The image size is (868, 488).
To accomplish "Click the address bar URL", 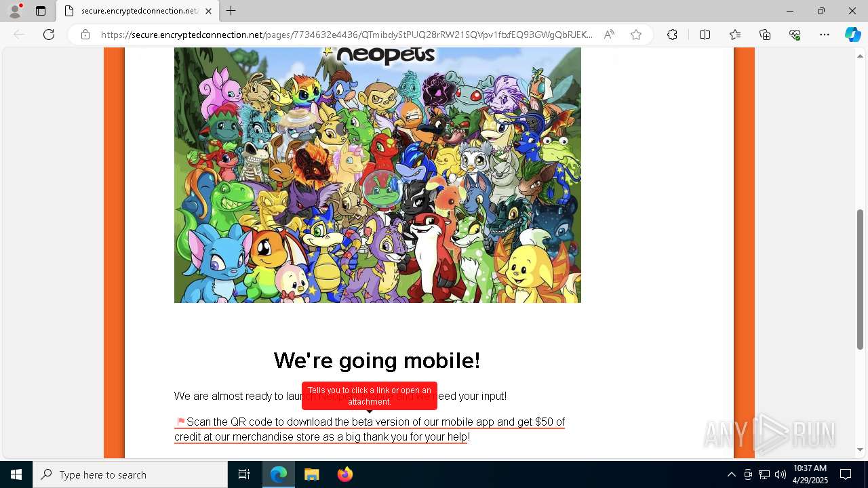I will [x=347, y=35].
